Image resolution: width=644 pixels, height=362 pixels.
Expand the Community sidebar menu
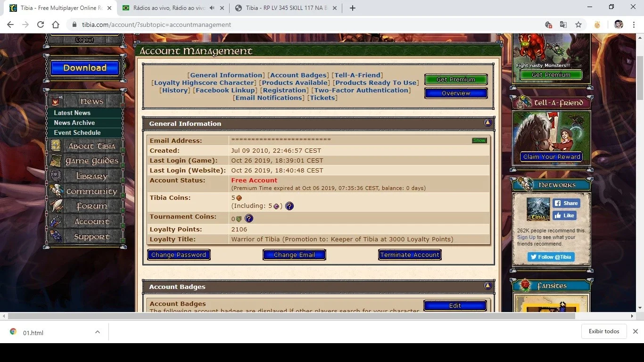(x=85, y=191)
